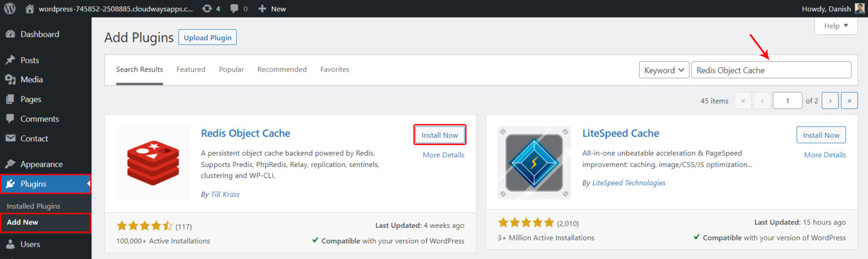
Task: Open the Redis Object Cache title link
Action: pyautogui.click(x=246, y=134)
